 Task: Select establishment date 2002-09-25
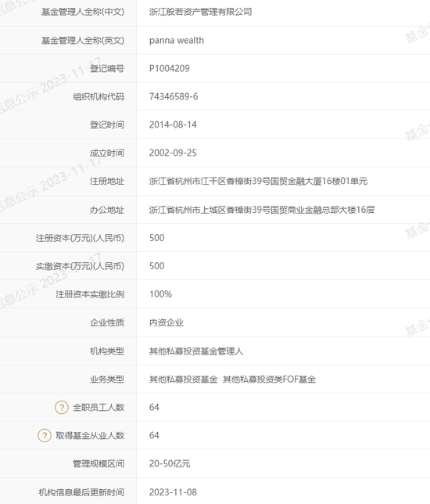[x=173, y=153]
